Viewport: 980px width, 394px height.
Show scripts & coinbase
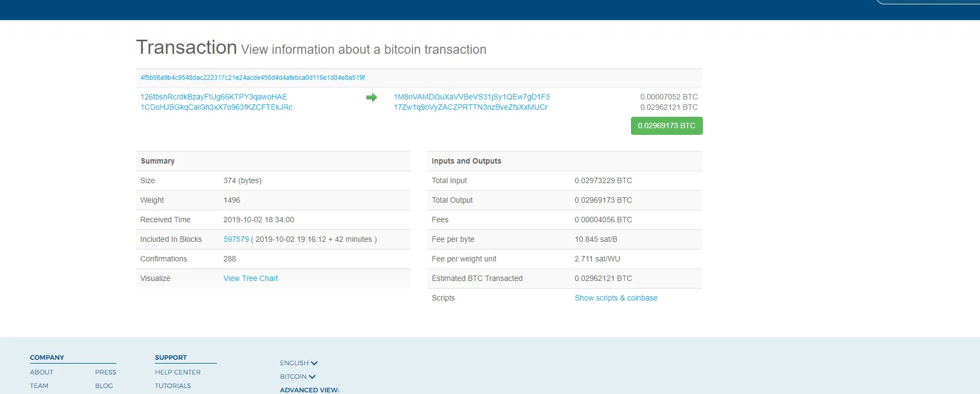coord(616,298)
